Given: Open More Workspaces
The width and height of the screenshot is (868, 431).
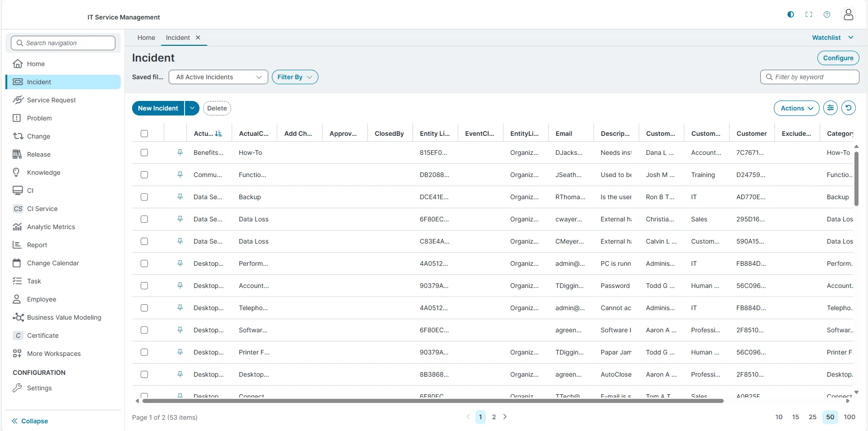Looking at the screenshot, I should pyautogui.click(x=63, y=354).
